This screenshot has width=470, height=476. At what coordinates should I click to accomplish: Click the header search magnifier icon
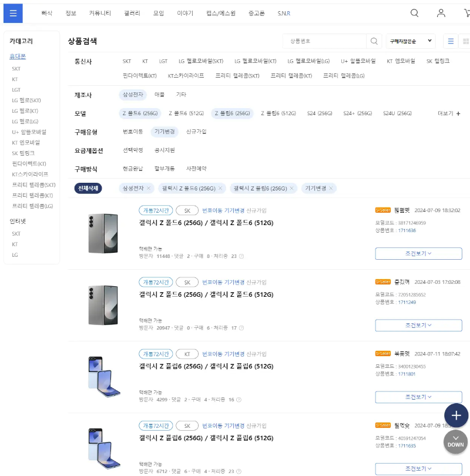click(414, 13)
